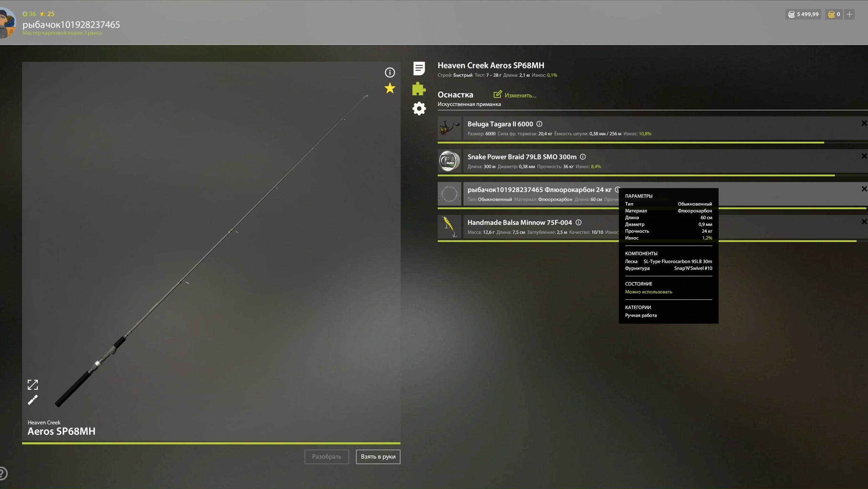Open the gear settings tab icon

coord(419,109)
